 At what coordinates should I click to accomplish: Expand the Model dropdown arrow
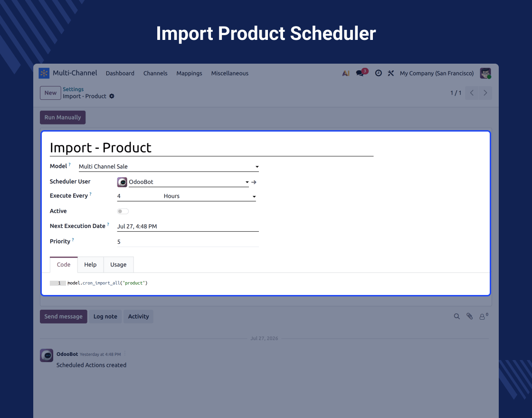pyautogui.click(x=257, y=167)
